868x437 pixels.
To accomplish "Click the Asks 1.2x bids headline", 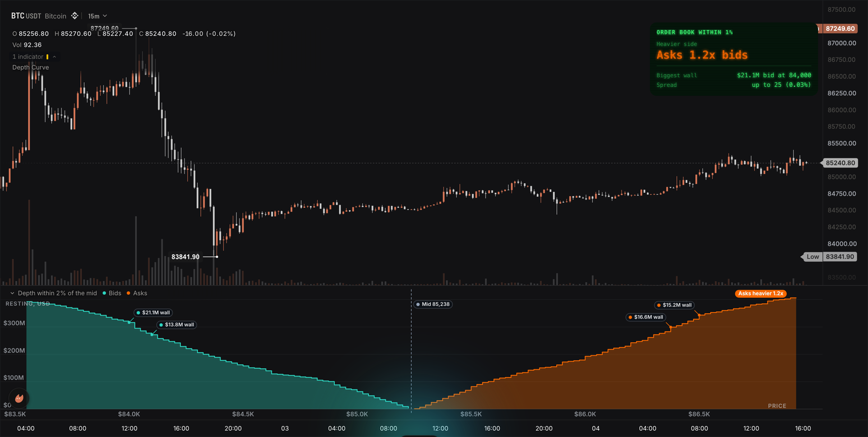I will (x=702, y=55).
